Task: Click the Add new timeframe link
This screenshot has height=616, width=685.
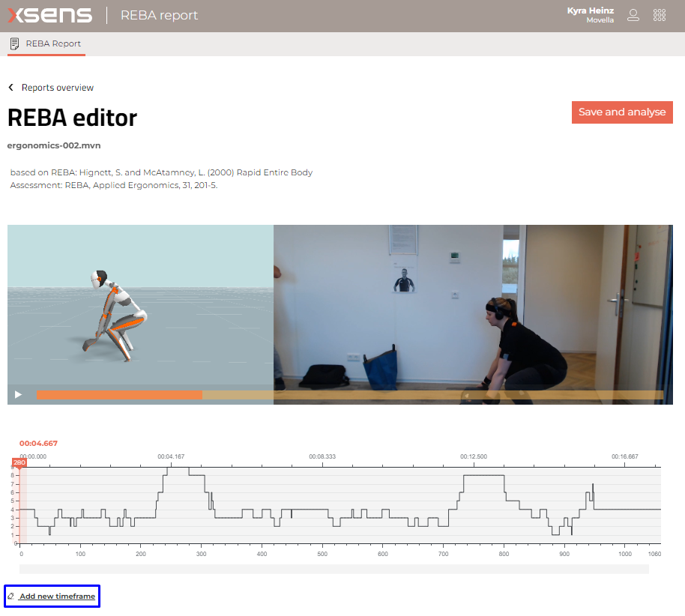Action: [56, 596]
